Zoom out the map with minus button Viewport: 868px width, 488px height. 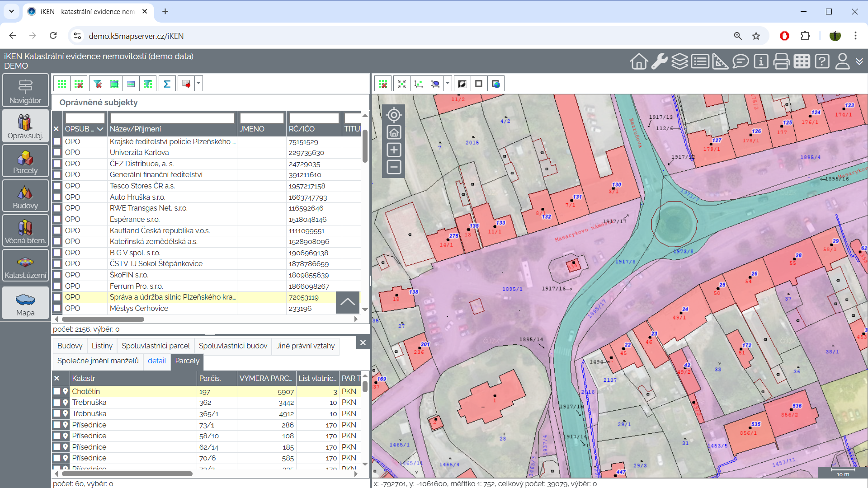[x=394, y=167]
